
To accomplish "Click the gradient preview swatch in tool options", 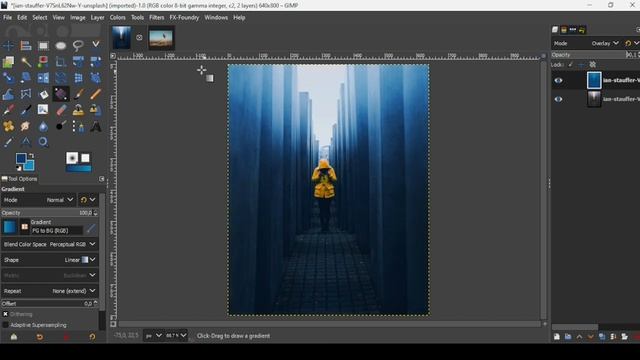I will pyautogui.click(x=9, y=227).
